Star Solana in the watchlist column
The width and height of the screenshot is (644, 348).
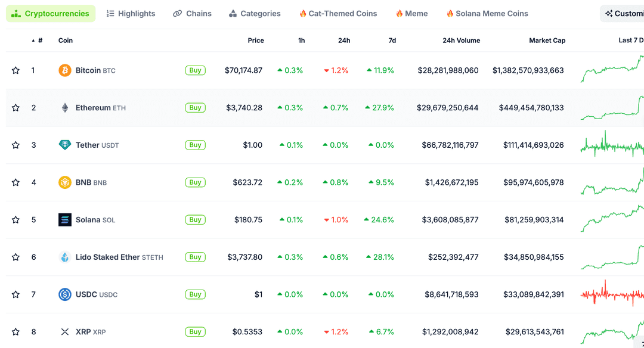16,219
